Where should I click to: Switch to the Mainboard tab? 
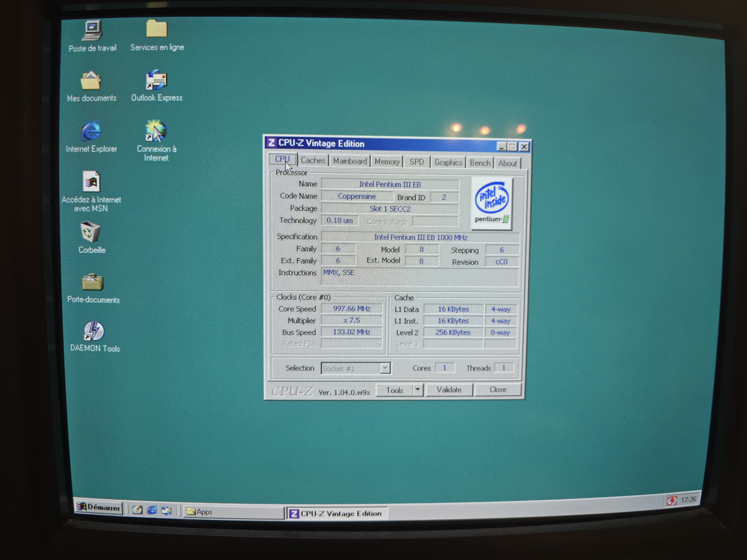(x=350, y=161)
